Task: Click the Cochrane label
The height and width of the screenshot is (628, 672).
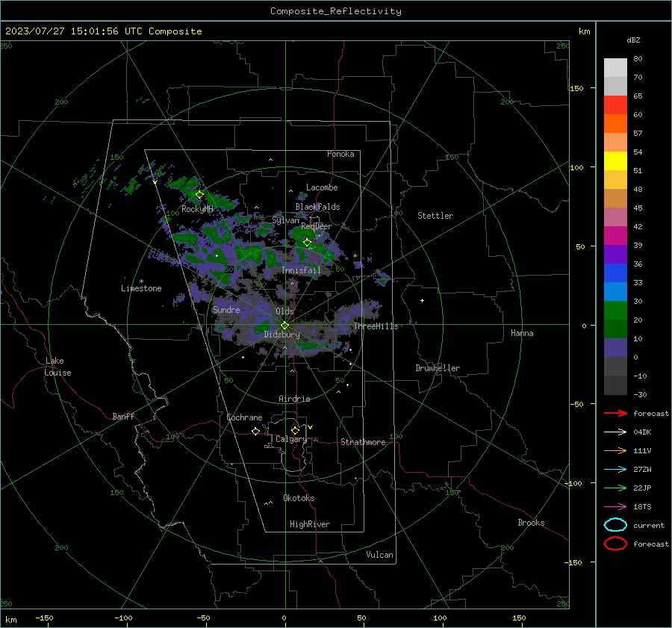Action: (244, 417)
